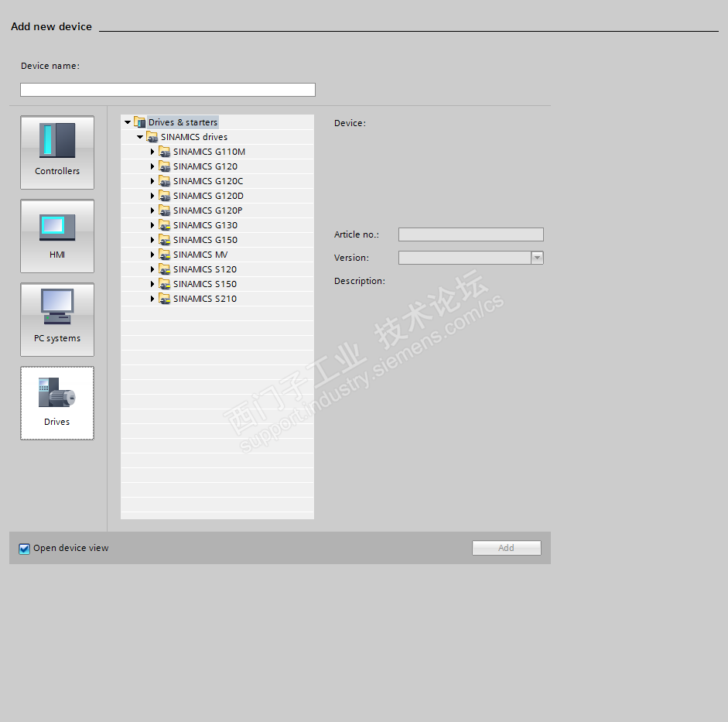Screen dimensions: 728x722
Task: Click the Device name input field
Action: click(x=168, y=90)
